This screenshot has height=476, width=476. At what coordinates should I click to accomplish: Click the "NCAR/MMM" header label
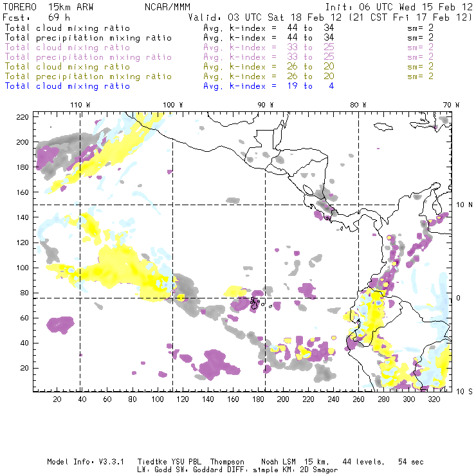click(168, 7)
